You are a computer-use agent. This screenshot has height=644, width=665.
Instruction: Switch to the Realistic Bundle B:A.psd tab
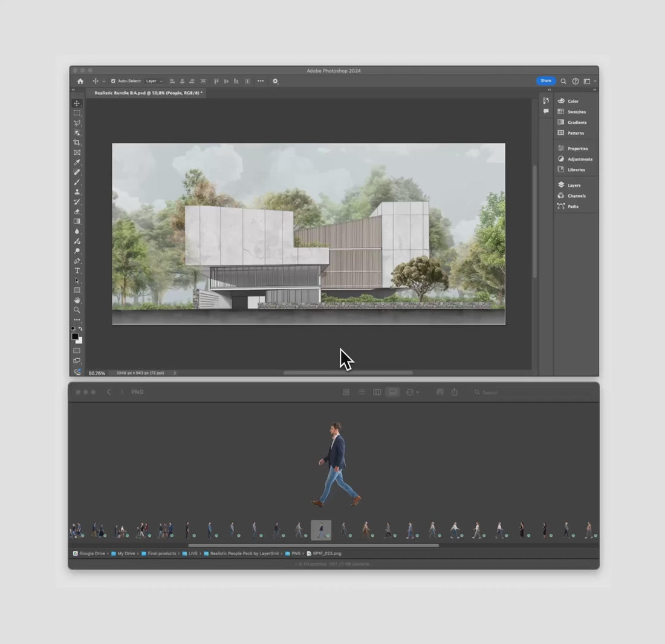click(x=148, y=93)
